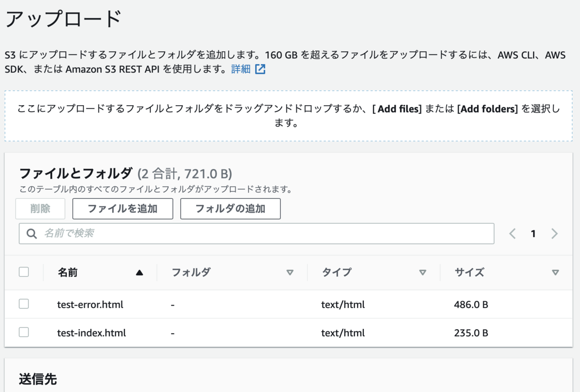Open the サイズ column filter dropdown
This screenshot has width=580, height=392.
pyautogui.click(x=555, y=272)
